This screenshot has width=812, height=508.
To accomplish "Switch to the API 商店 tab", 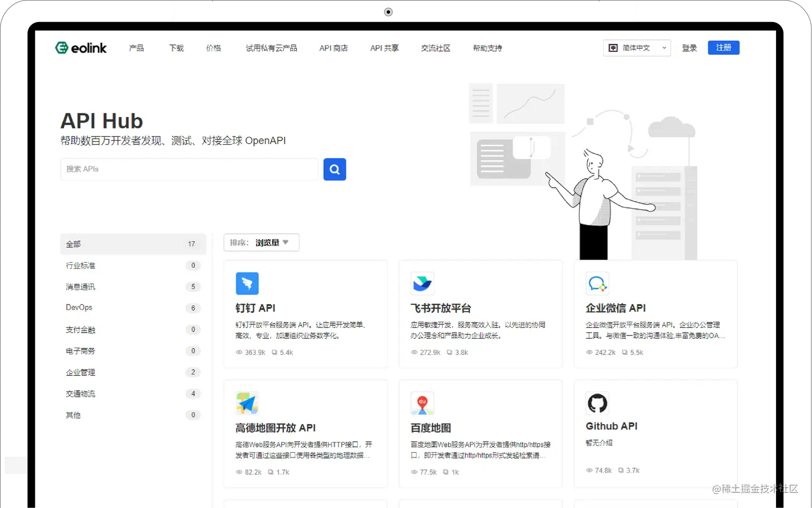I will [x=333, y=48].
